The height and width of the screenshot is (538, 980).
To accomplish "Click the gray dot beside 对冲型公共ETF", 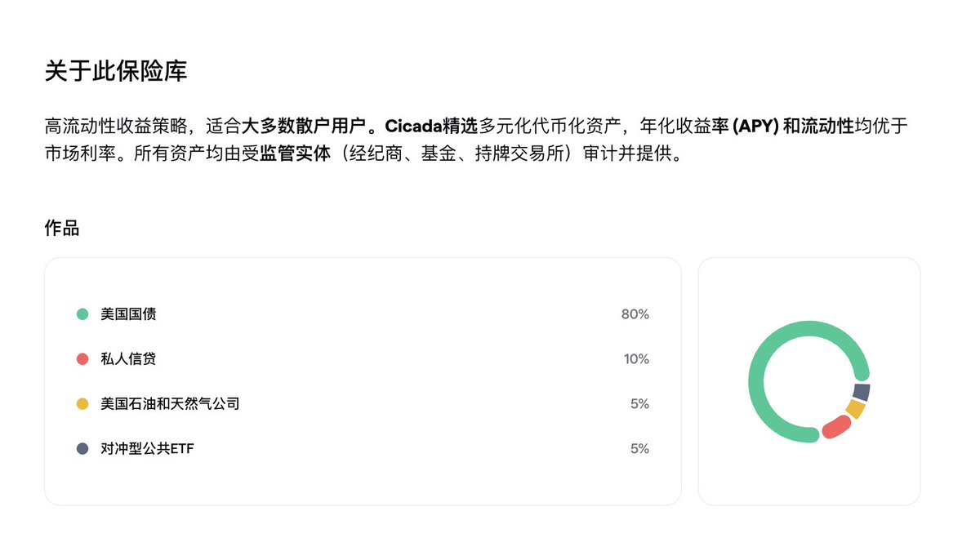I will tap(82, 448).
